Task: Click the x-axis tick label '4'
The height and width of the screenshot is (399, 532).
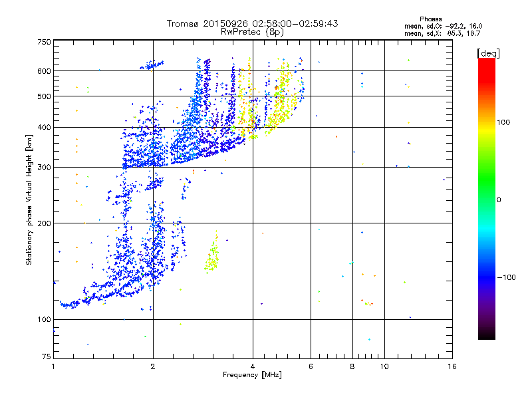Action: 253,366
